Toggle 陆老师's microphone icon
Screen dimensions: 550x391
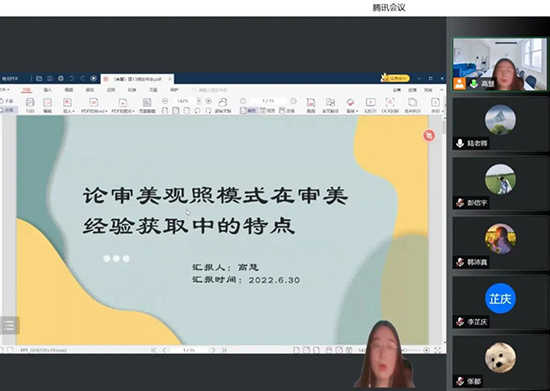[460, 143]
